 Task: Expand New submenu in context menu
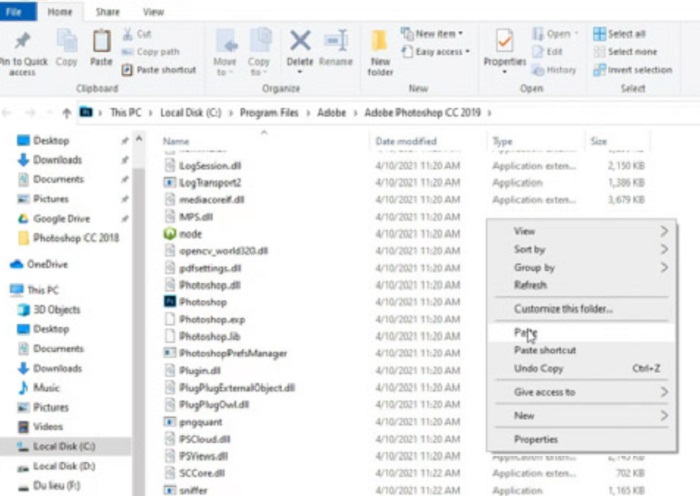click(581, 416)
